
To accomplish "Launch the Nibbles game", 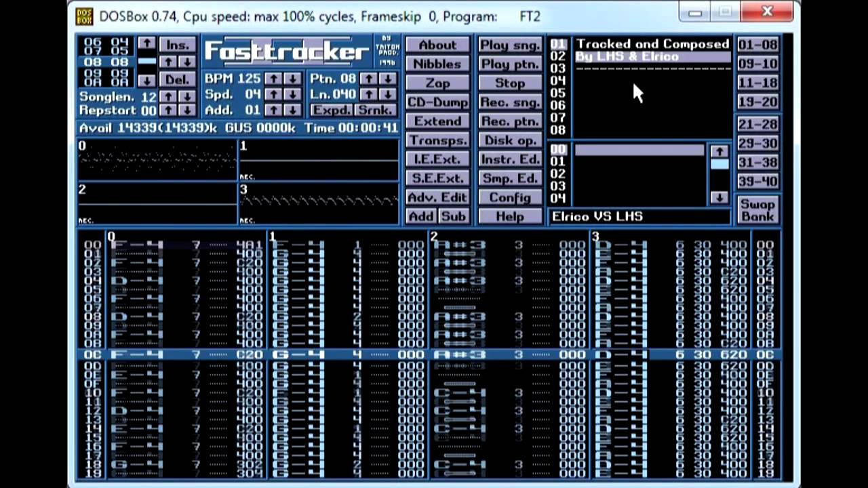I will point(437,64).
